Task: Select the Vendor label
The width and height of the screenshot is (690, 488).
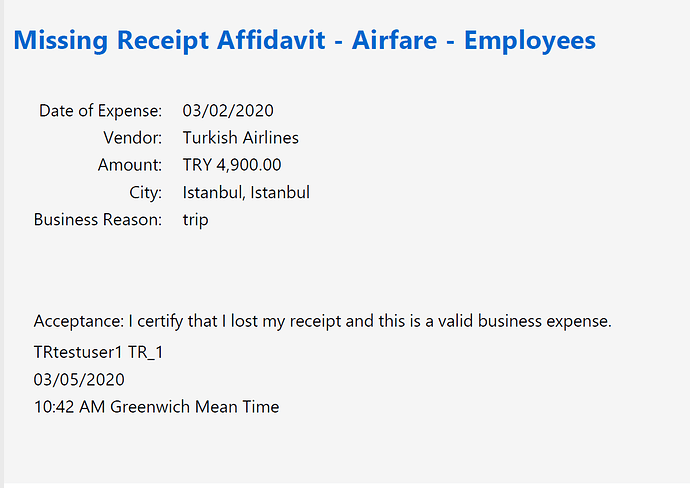Action: tap(133, 138)
